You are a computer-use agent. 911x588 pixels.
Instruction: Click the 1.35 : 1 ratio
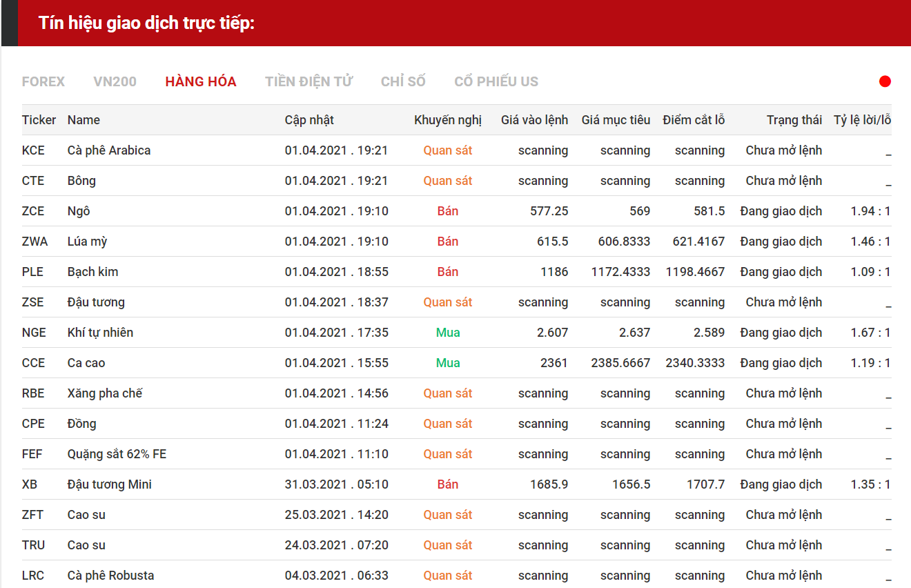[870, 484]
